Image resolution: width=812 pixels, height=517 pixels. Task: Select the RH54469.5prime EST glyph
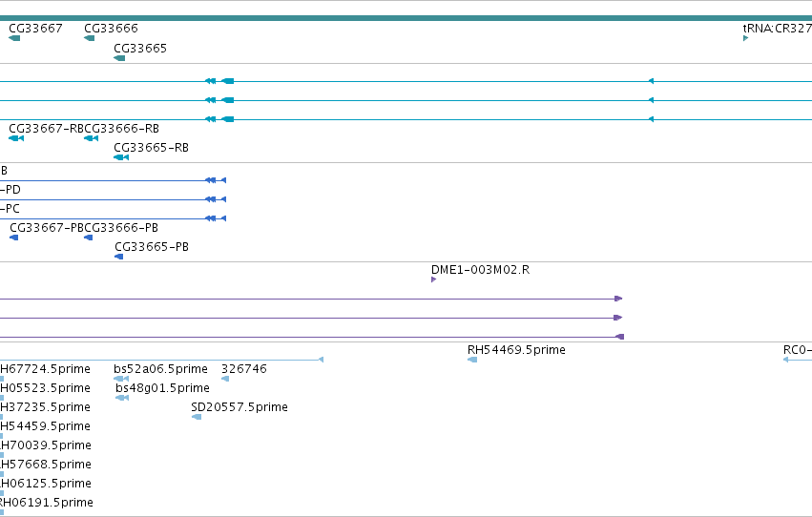472,360
